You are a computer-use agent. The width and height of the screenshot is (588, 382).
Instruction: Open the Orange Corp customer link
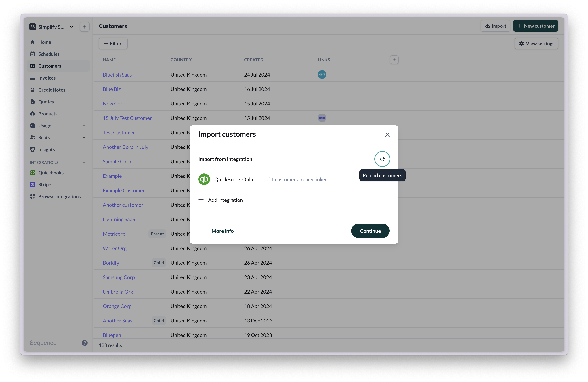(117, 306)
